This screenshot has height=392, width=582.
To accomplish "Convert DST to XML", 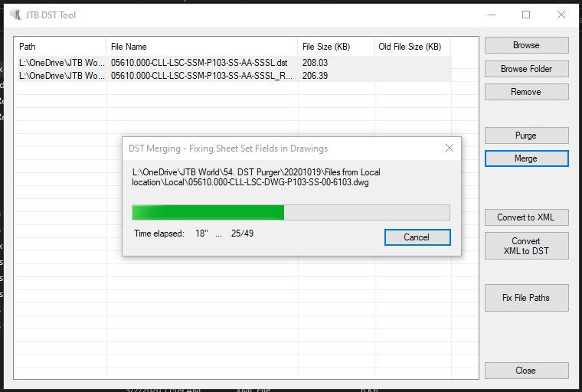I will [x=526, y=217].
